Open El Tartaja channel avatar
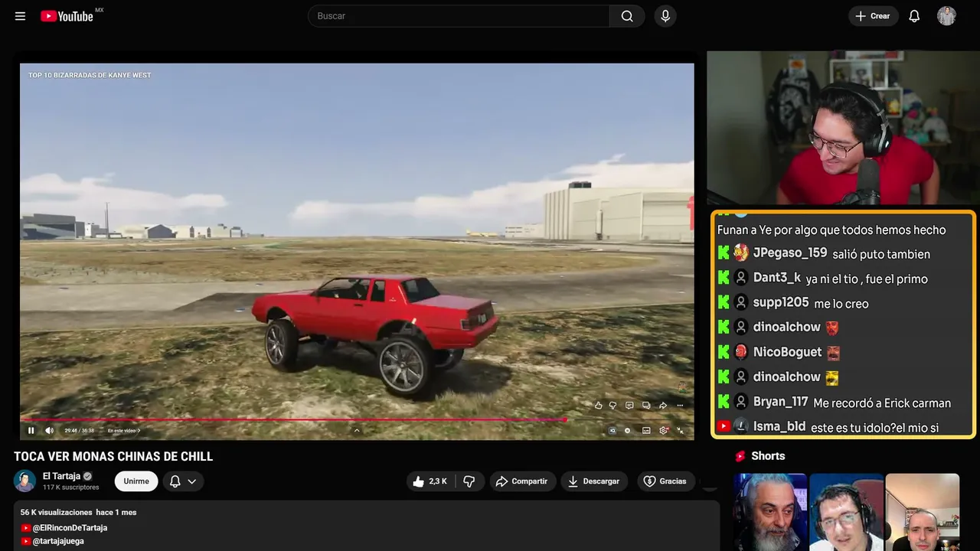The height and width of the screenshot is (551, 980). [25, 481]
